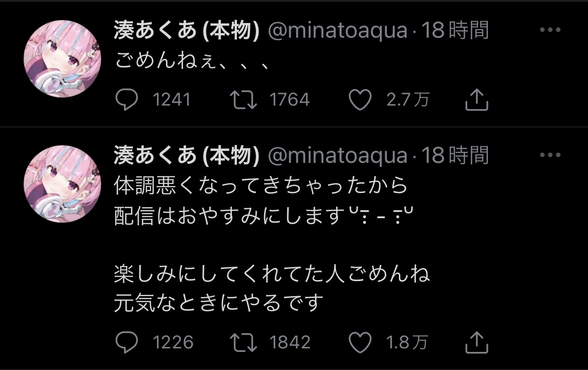Retweet the ごめんねぇ tweet
The height and width of the screenshot is (370, 588).
pos(243,100)
